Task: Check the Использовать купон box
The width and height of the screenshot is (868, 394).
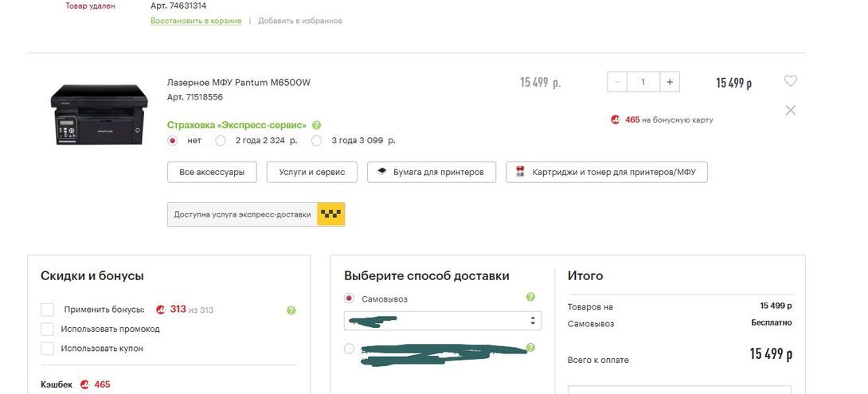Action: [x=48, y=348]
